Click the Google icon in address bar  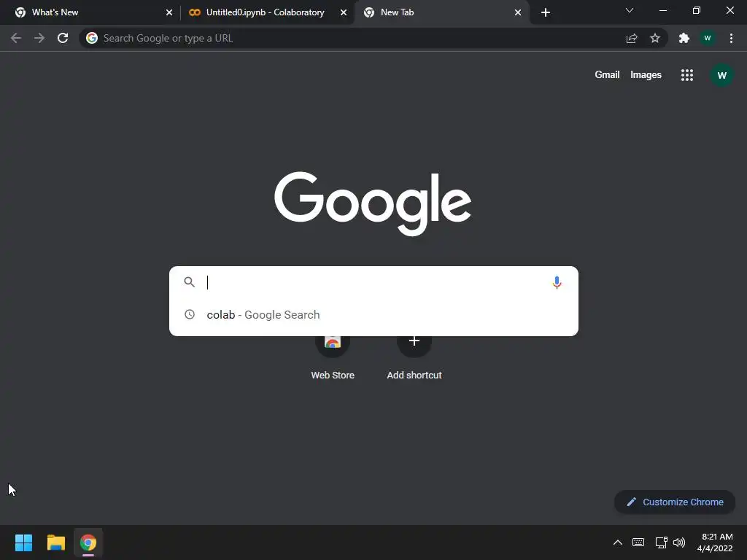coord(92,38)
